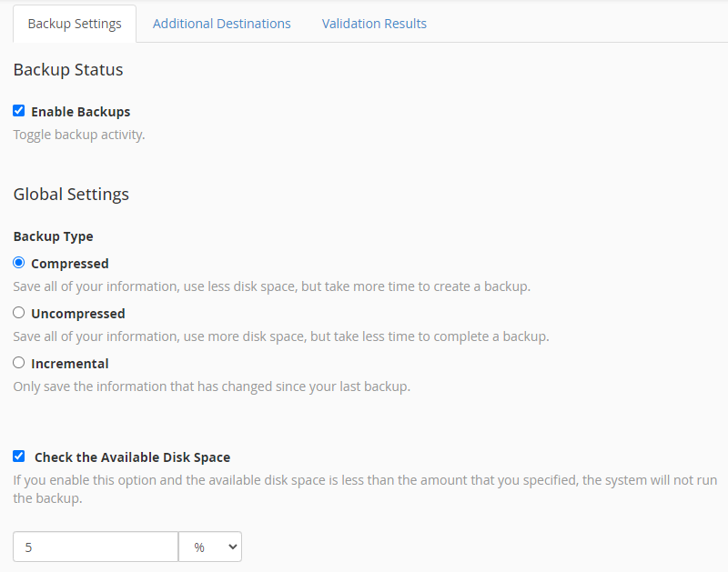Viewport: 728px width, 572px height.
Task: Click the Uncompressed label text
Action: [x=78, y=314]
